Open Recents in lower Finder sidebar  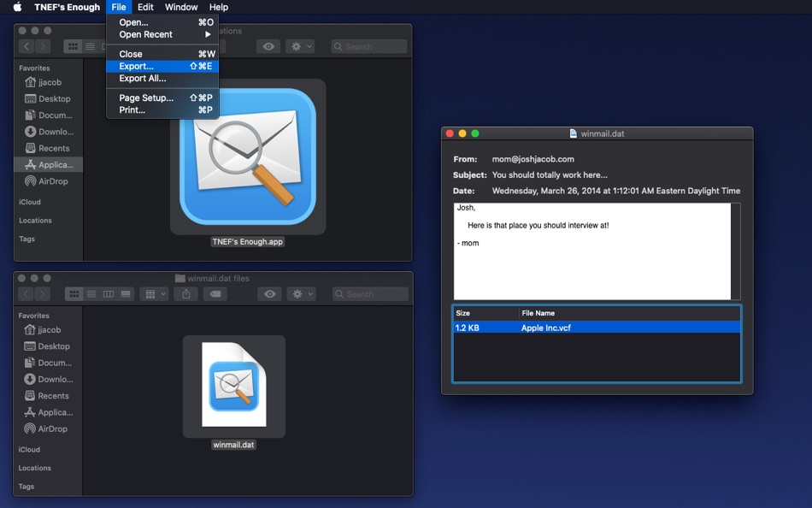coord(48,395)
